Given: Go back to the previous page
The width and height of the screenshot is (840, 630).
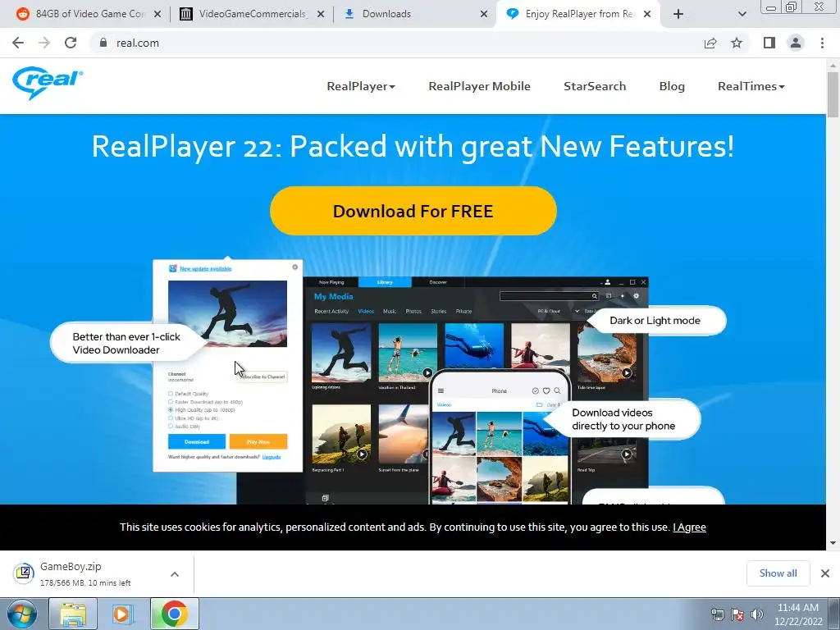Looking at the screenshot, I should coord(18,43).
